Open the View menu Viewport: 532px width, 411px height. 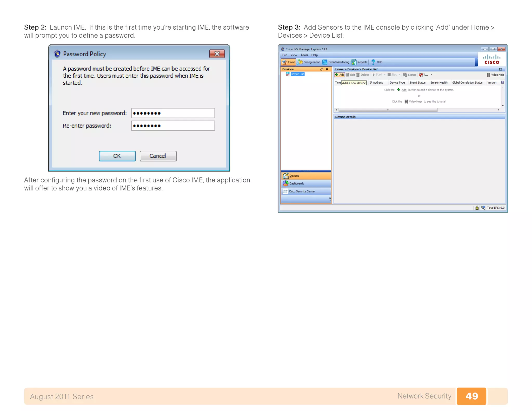click(294, 55)
